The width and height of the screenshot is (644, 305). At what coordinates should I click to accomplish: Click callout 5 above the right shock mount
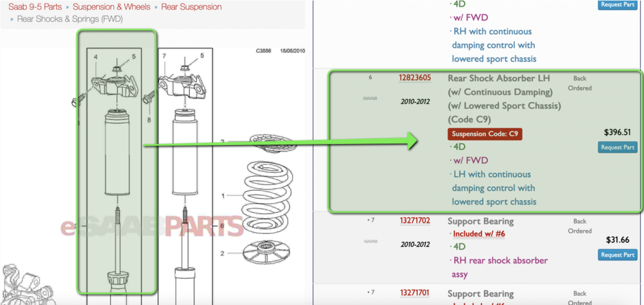(x=202, y=56)
